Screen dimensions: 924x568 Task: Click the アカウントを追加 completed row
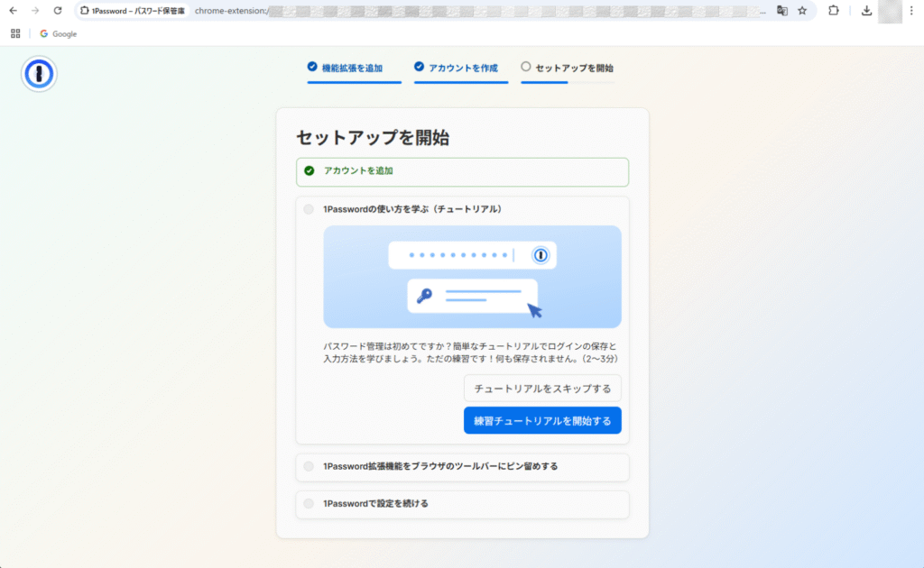tap(463, 172)
